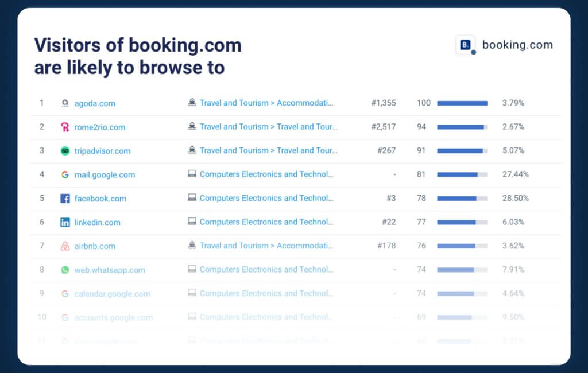Click the agoda.com favicon icon
The height and width of the screenshot is (373, 588).
[x=65, y=103]
